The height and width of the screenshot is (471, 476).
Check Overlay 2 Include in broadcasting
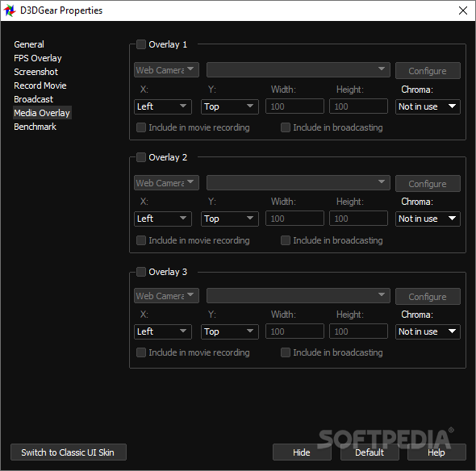(286, 240)
